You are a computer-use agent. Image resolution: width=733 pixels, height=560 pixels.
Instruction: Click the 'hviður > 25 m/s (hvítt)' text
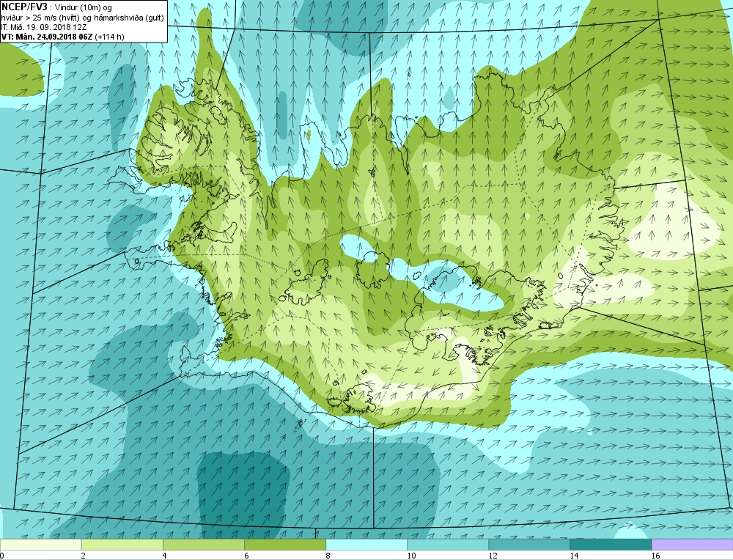40,17
